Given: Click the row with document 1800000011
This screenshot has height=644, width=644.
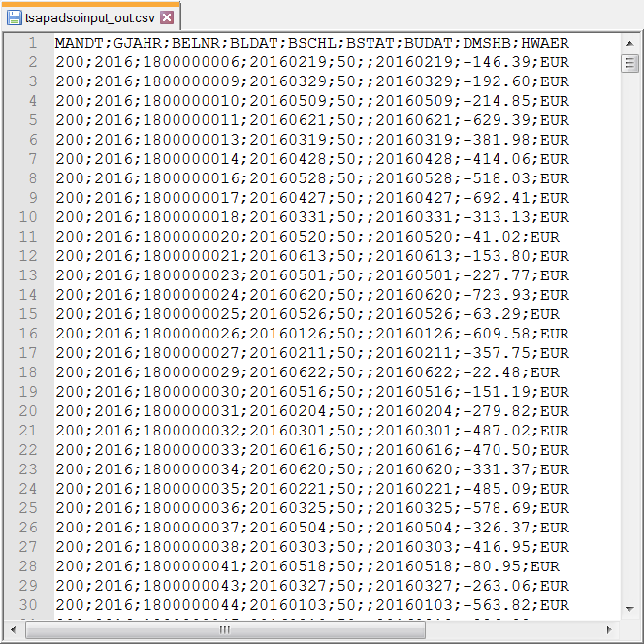Looking at the screenshot, I should click(x=312, y=120).
